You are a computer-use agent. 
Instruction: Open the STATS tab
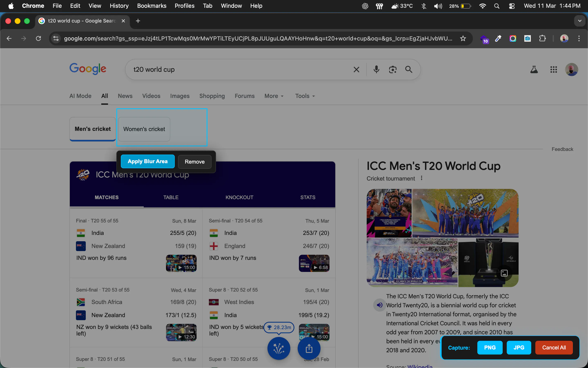click(308, 197)
